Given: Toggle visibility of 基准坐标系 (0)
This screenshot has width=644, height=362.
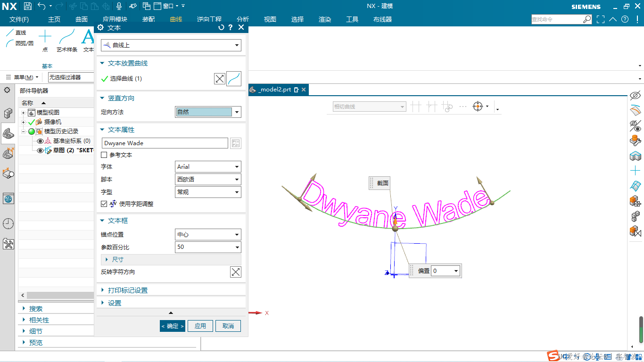Looking at the screenshot, I should [x=40, y=141].
